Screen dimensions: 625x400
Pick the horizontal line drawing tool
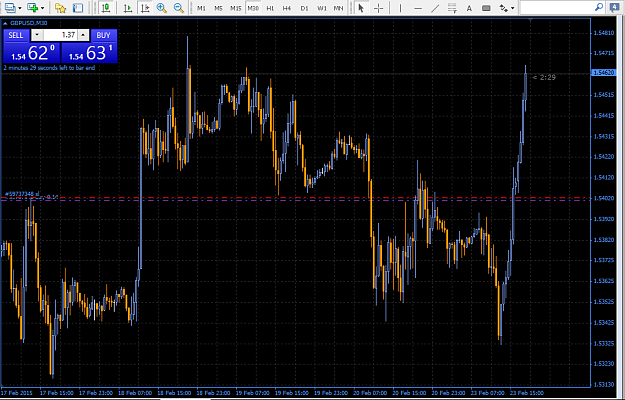(x=418, y=8)
